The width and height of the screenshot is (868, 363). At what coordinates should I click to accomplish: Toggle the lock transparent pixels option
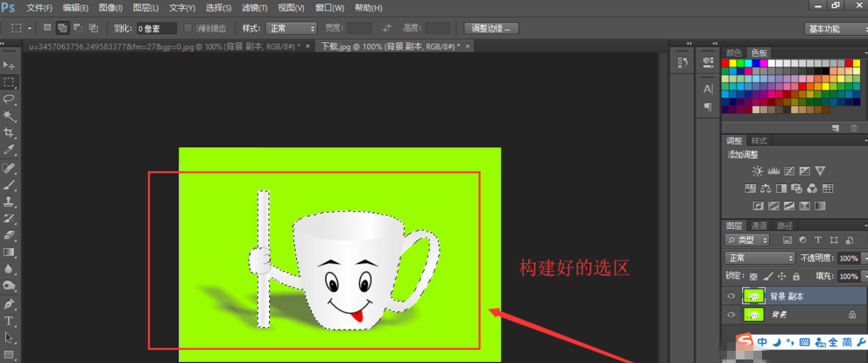(x=754, y=276)
